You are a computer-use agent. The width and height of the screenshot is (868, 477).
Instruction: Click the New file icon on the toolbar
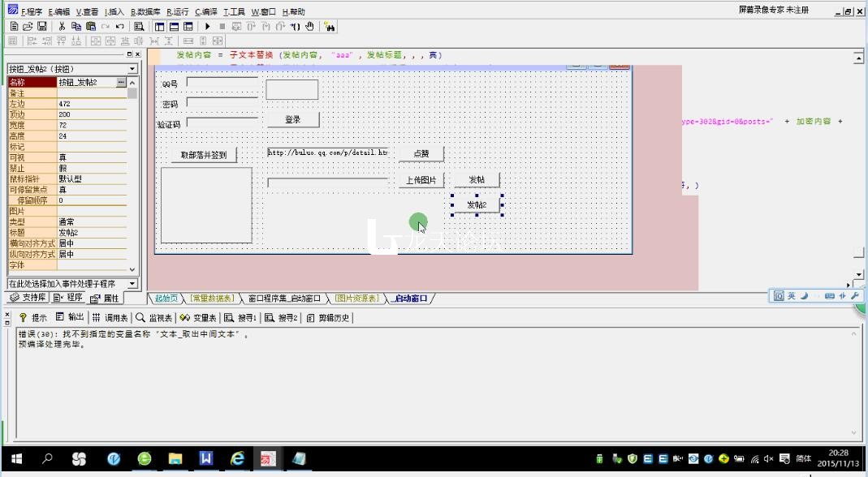pos(13,27)
